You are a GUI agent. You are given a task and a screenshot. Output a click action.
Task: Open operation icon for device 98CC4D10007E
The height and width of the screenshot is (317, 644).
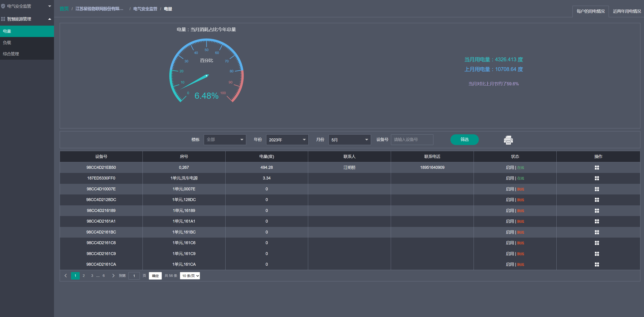(x=597, y=189)
